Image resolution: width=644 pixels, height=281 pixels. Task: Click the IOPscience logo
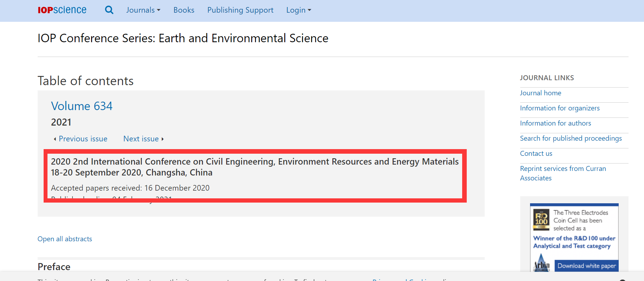pos(62,10)
